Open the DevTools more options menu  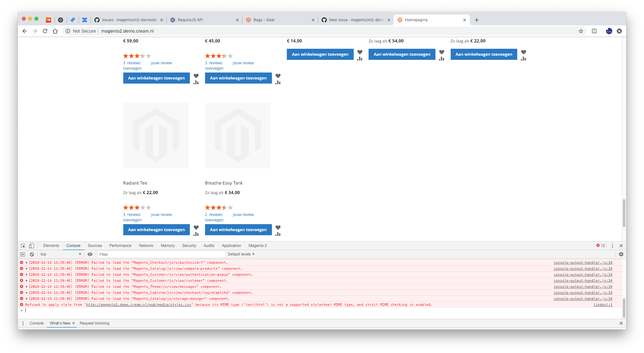[612, 245]
